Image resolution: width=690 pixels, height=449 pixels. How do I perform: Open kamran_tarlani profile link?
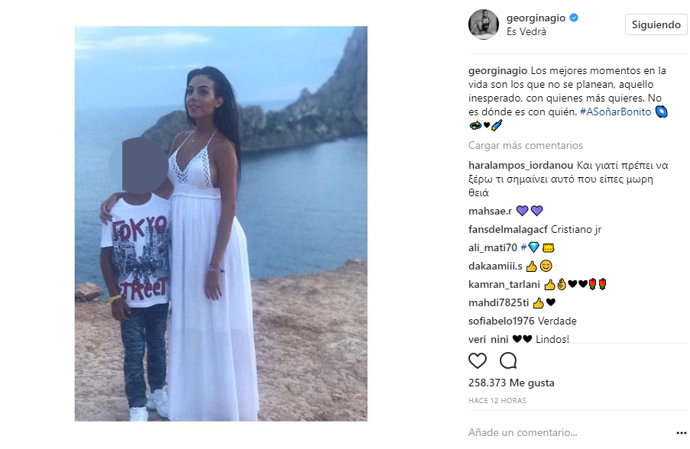click(504, 284)
